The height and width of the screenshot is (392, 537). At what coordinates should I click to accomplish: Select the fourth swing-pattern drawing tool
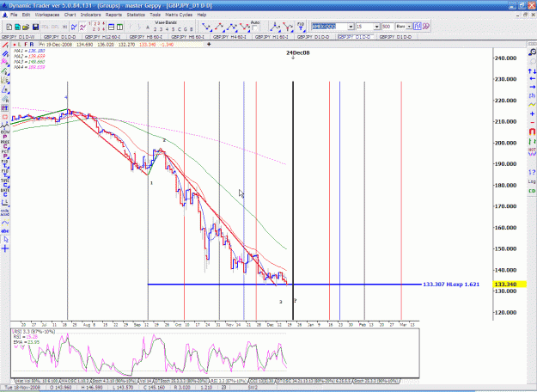pyautogui.click(x=245, y=27)
